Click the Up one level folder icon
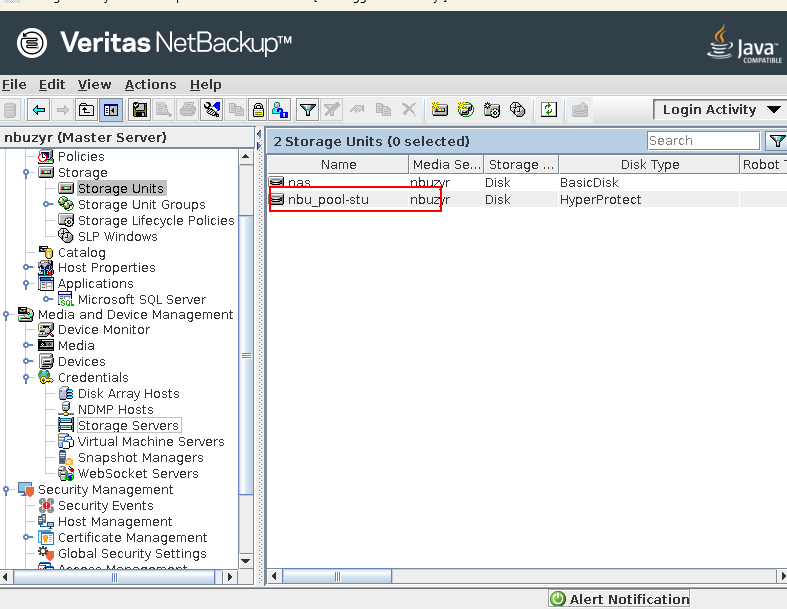 pyautogui.click(x=86, y=109)
